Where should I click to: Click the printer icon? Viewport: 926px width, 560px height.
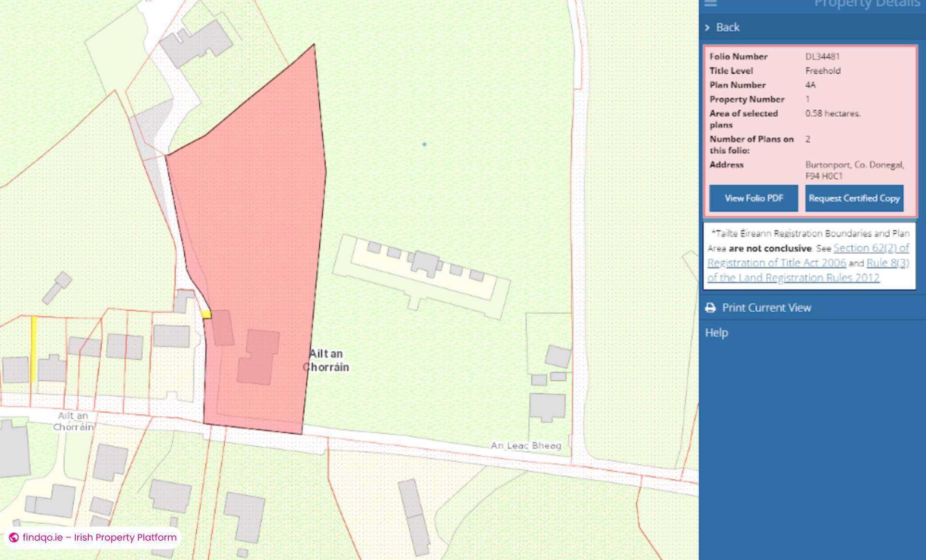[710, 308]
